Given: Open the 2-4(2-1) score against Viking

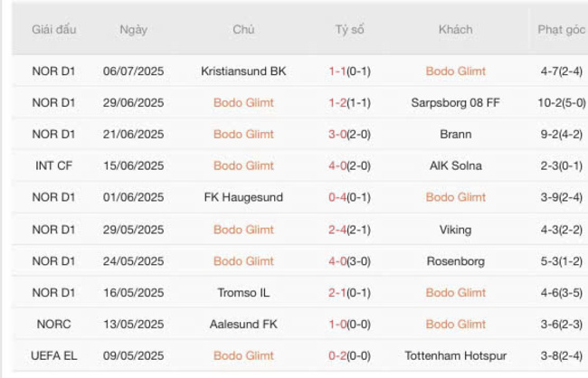Looking at the screenshot, I should tap(349, 230).
